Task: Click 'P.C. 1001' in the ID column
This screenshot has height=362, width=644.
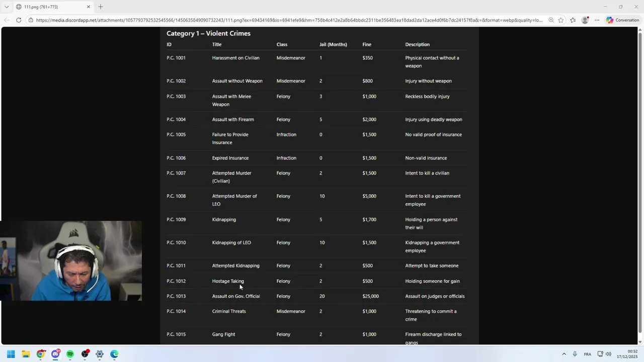Action: coord(176,58)
